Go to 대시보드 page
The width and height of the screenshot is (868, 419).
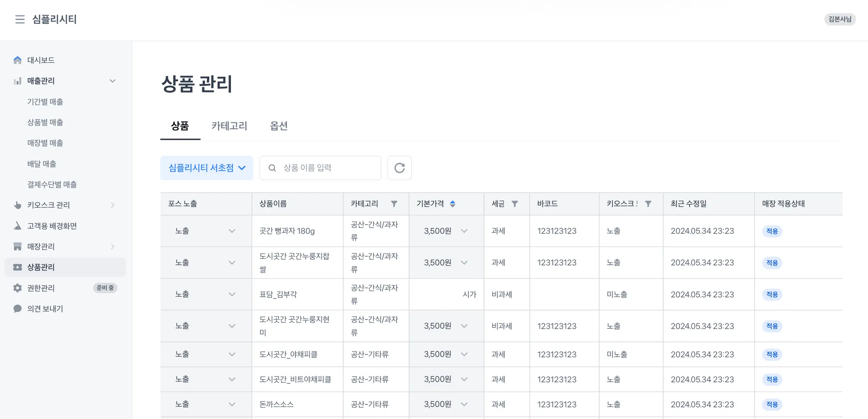tap(41, 60)
